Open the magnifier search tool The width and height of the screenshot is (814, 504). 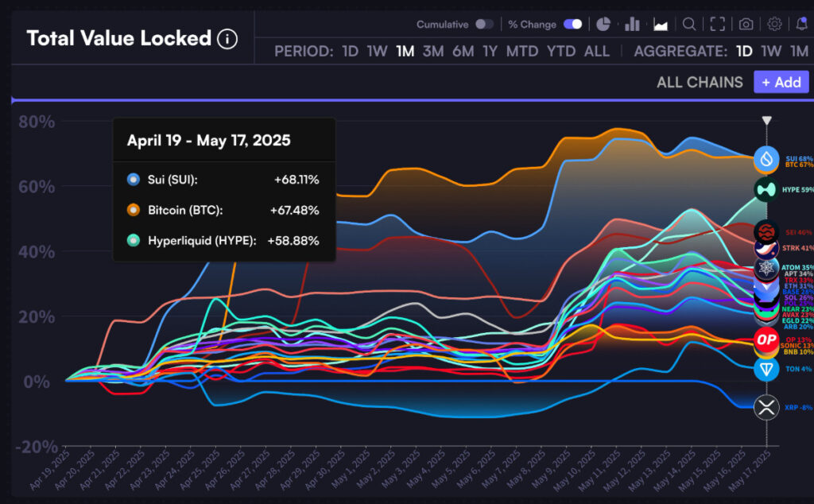point(689,25)
